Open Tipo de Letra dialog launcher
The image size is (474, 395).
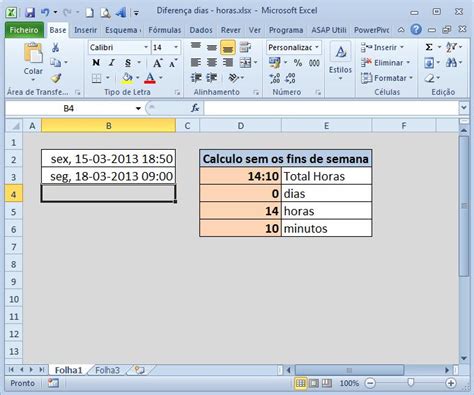tap(177, 92)
